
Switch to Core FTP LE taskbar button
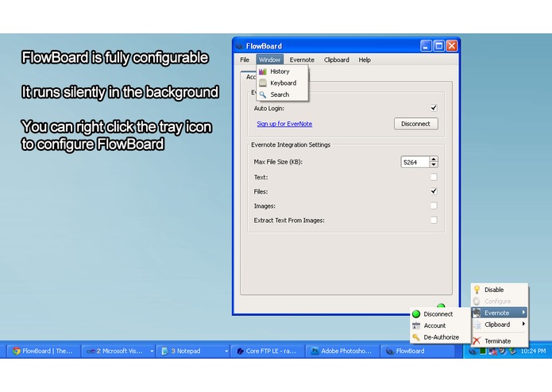(267, 351)
